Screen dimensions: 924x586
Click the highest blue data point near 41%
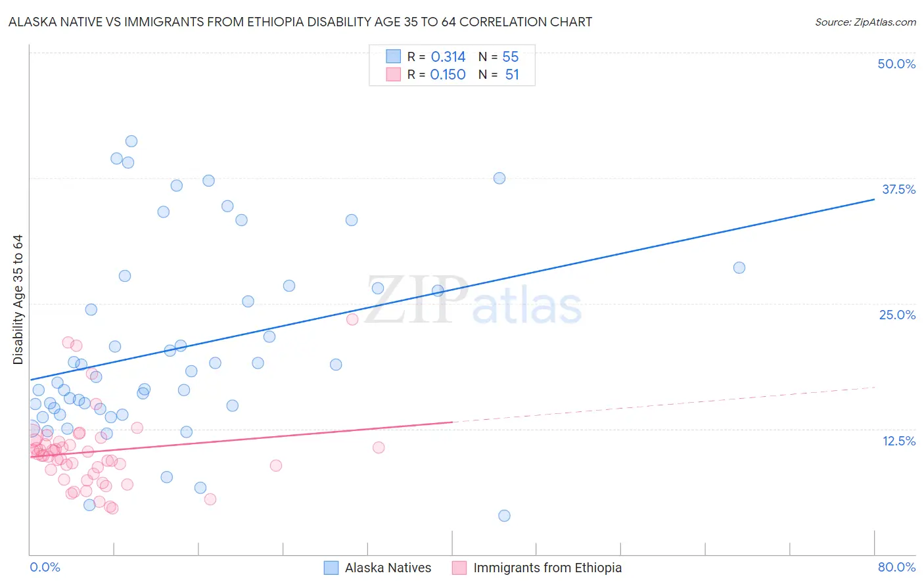[x=131, y=141]
